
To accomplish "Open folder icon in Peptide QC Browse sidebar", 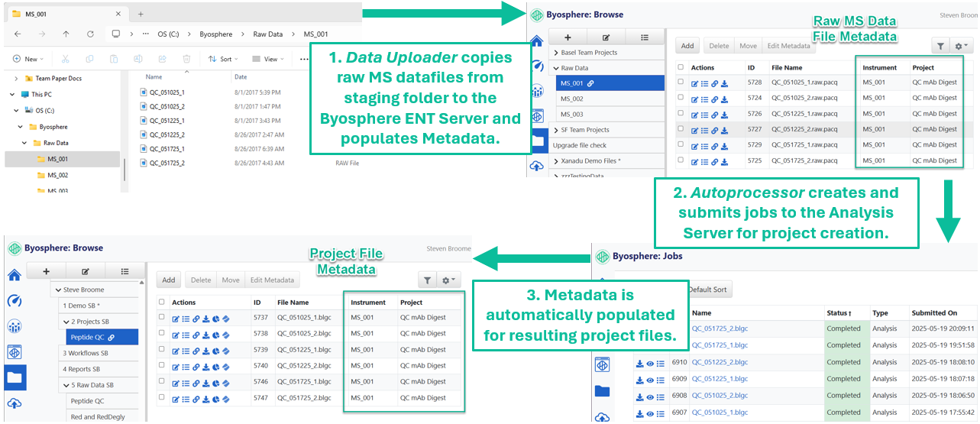I will tap(14, 377).
